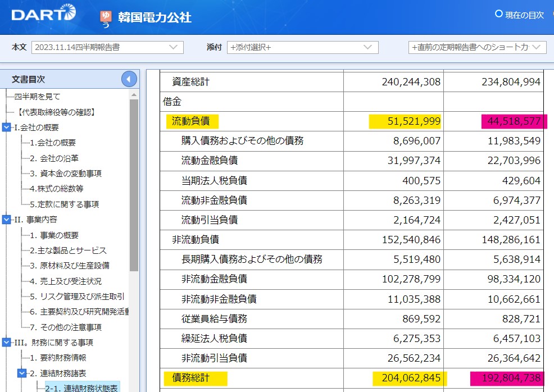Image resolution: width=554 pixels, height=392 pixels.
Task: Open 2. 連結財務諸表 entry
Action: [x=58, y=373]
